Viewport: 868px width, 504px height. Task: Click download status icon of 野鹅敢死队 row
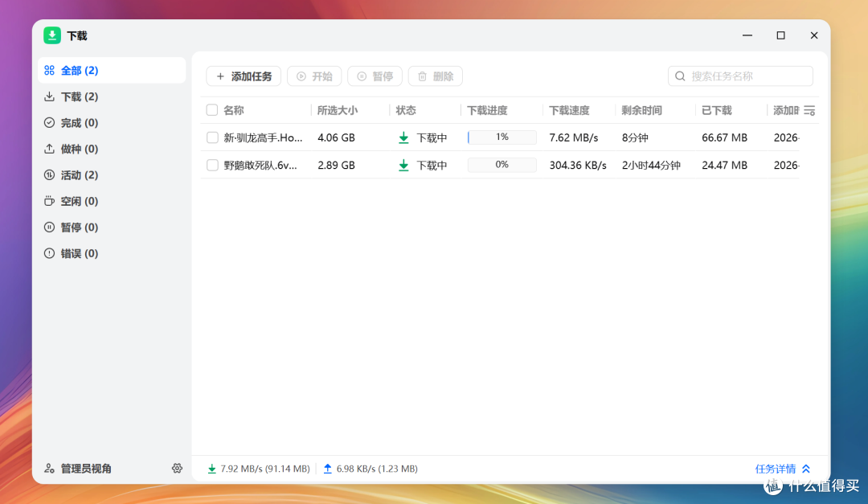click(403, 165)
